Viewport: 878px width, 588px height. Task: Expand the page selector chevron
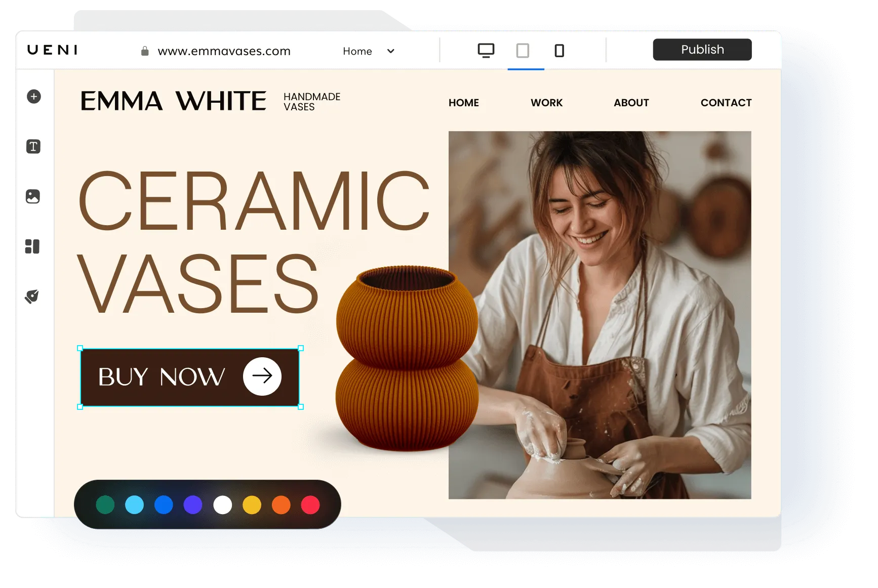[x=390, y=51]
